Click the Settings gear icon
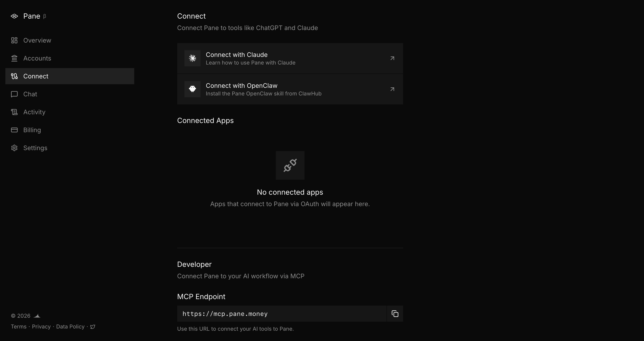The width and height of the screenshot is (644, 341). (x=14, y=148)
